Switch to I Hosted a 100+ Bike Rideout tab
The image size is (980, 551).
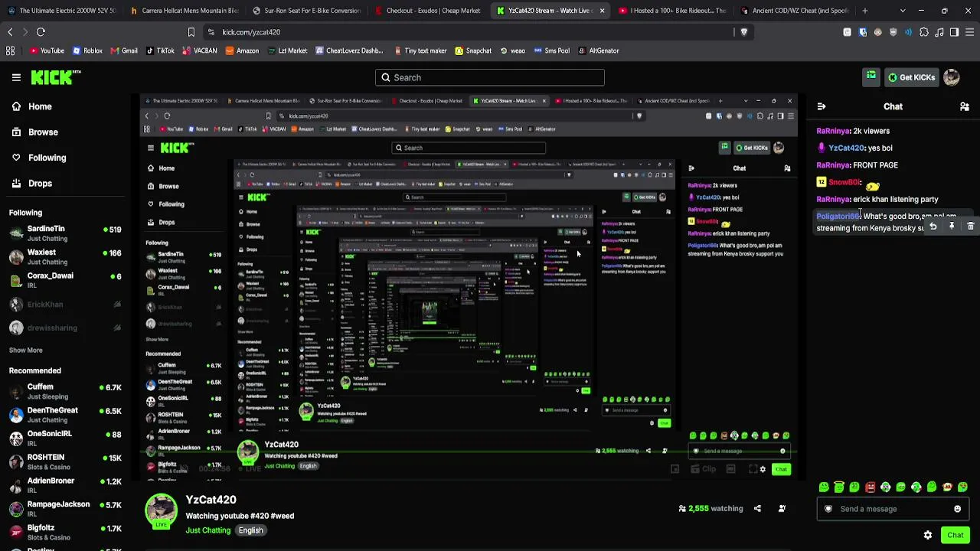point(672,11)
